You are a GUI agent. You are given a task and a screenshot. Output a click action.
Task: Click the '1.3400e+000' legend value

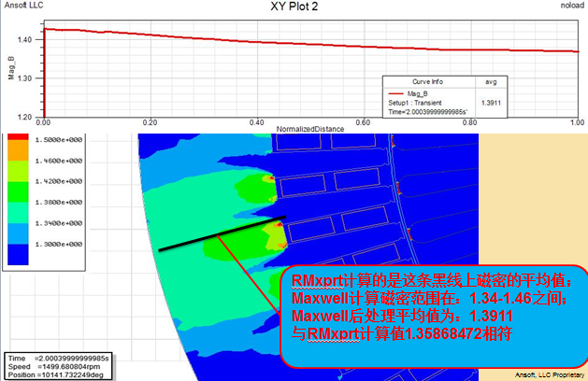tap(59, 223)
